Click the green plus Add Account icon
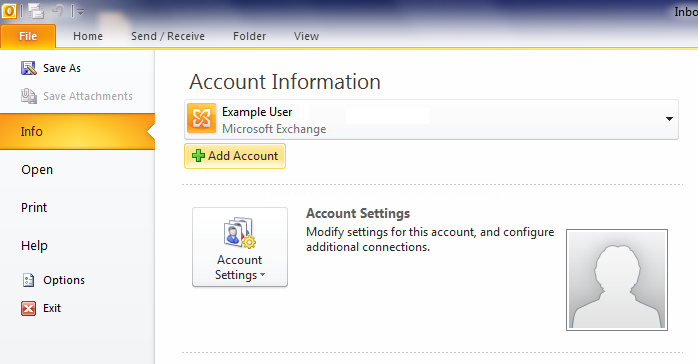The height and width of the screenshot is (364, 698). pos(198,156)
